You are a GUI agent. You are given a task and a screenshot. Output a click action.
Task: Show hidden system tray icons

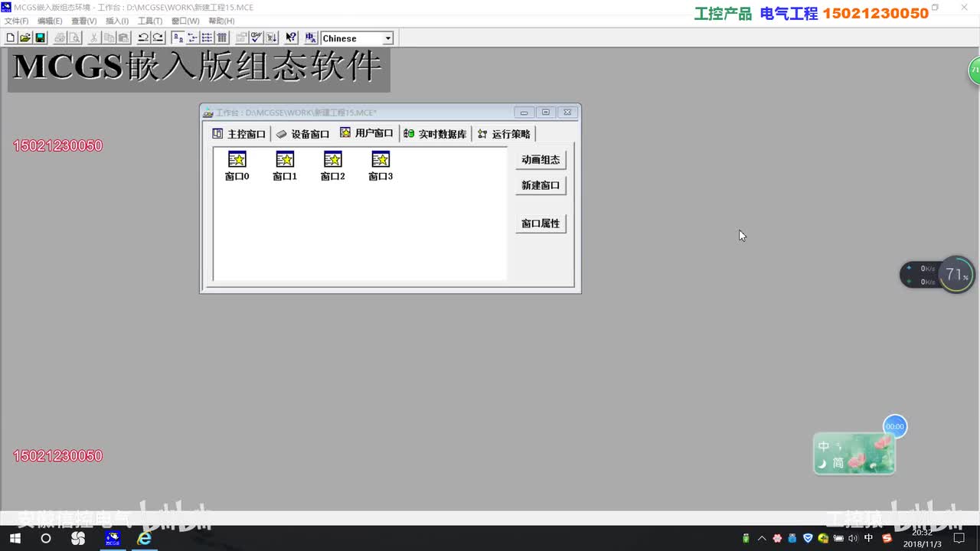pyautogui.click(x=762, y=538)
